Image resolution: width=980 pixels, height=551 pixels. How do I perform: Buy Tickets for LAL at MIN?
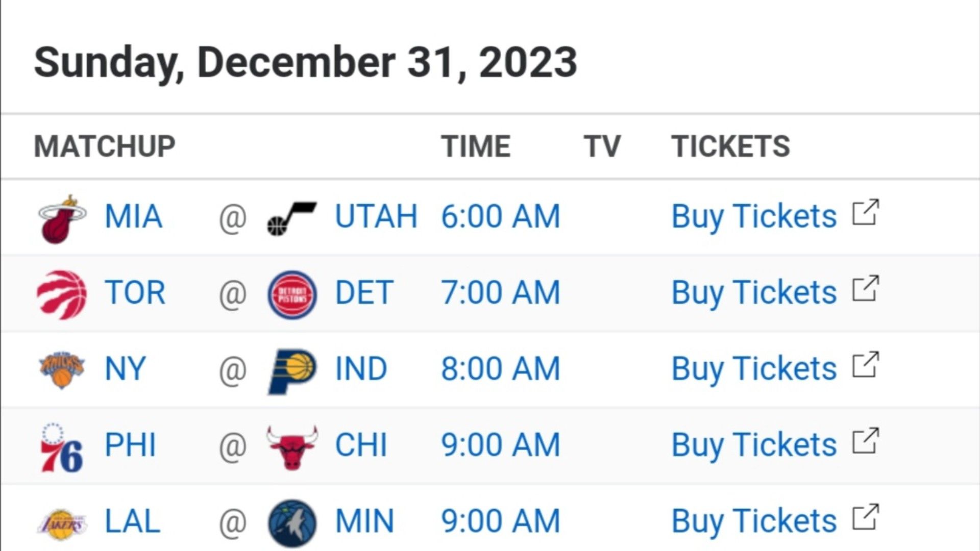click(754, 521)
